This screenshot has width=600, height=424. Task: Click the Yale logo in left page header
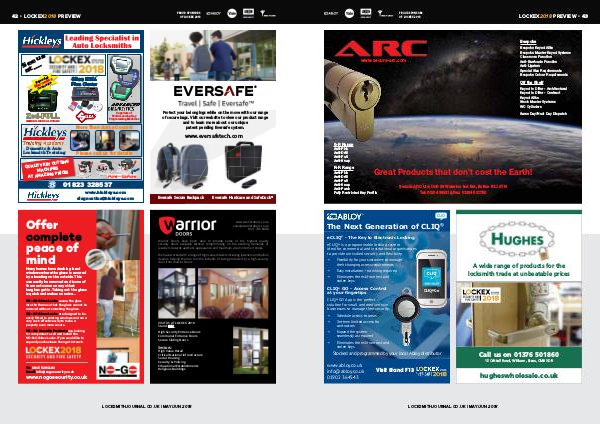(232, 13)
